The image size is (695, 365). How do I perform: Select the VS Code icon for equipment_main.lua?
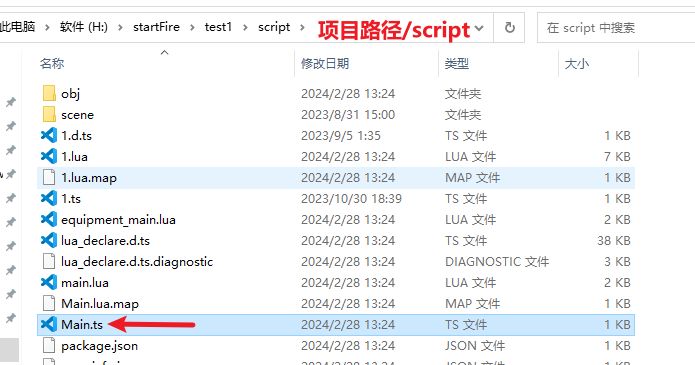(49, 219)
